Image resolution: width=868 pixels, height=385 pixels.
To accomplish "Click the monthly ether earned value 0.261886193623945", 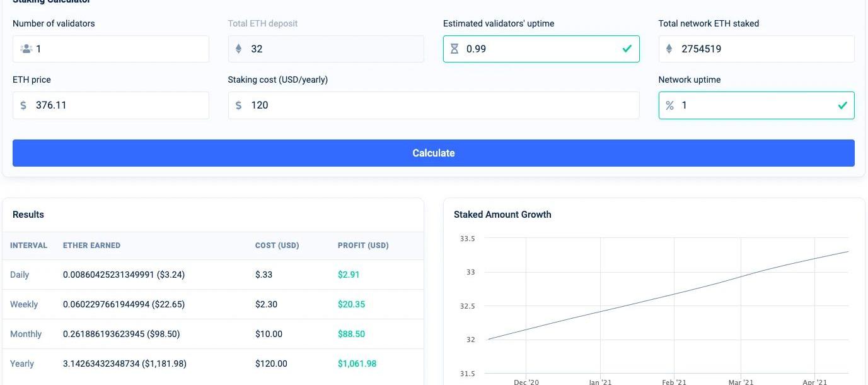I will coord(121,334).
